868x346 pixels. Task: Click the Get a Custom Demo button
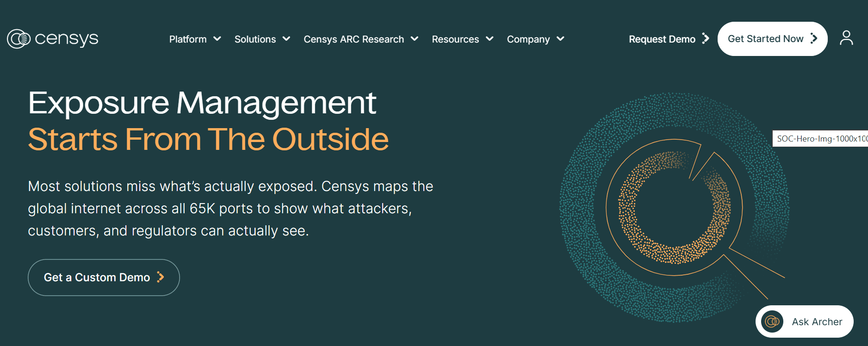(x=104, y=278)
